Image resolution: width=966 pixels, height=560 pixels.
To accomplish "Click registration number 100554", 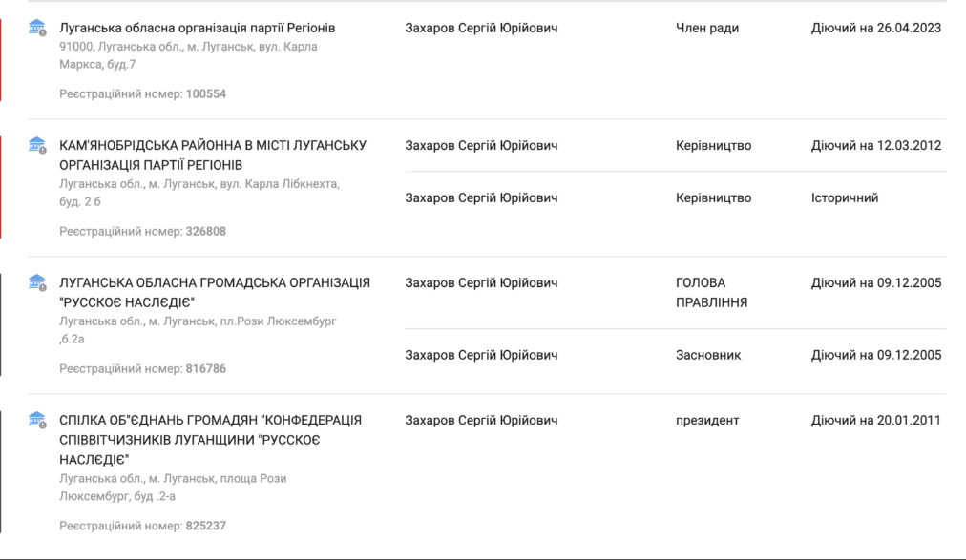I will 206,94.
